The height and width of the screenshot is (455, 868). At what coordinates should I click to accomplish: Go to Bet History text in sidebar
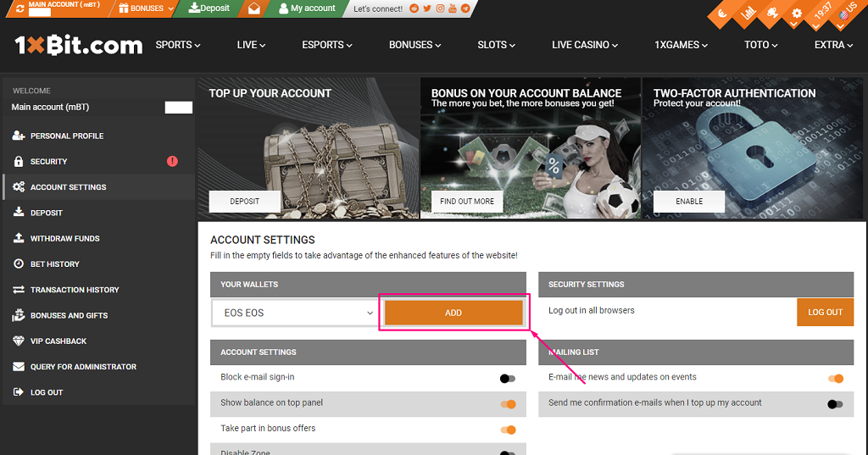click(x=55, y=264)
